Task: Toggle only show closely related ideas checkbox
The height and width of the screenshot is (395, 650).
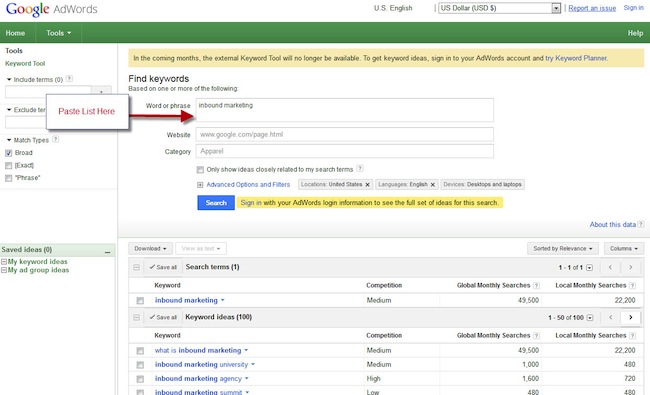Action: point(200,170)
